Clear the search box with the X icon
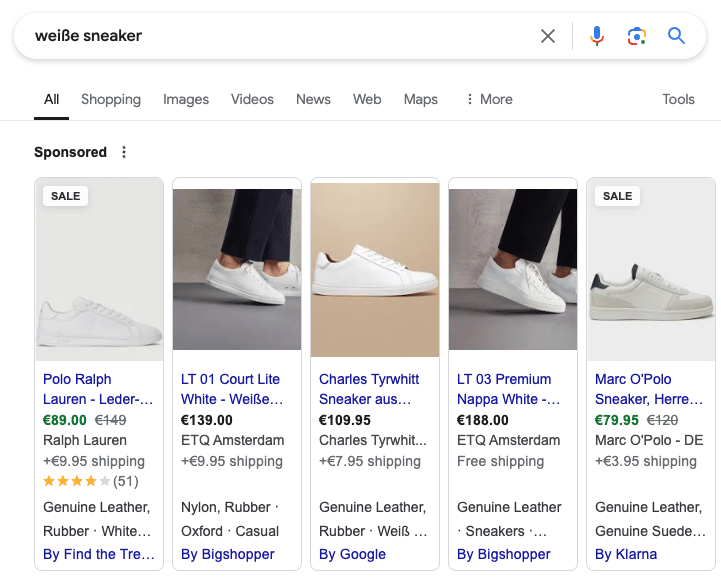This screenshot has height=580, width=721. click(x=548, y=36)
